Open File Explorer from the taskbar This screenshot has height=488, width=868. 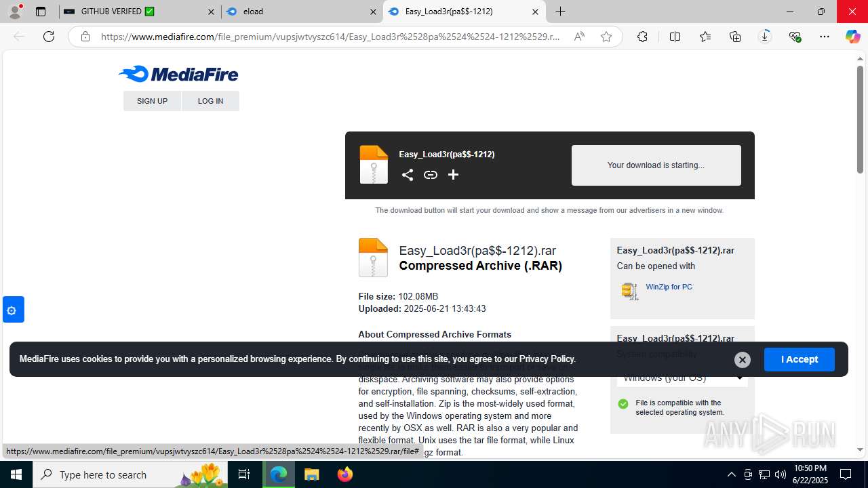(311, 474)
